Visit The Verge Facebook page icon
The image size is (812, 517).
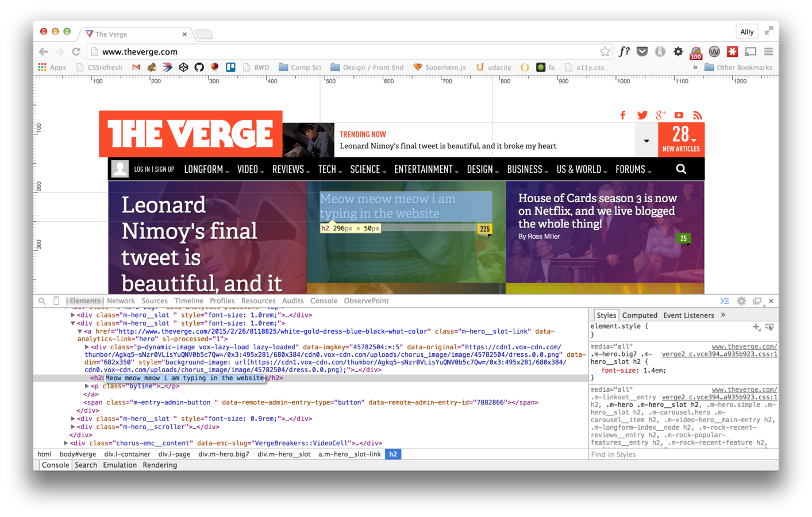click(623, 115)
